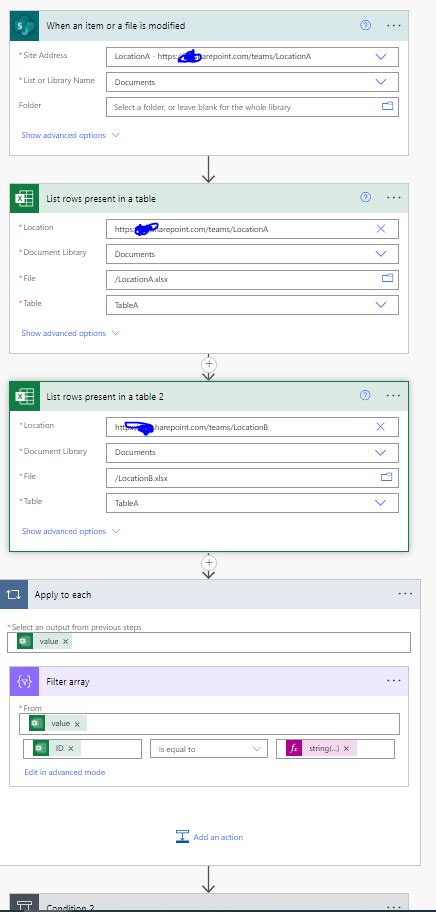Show advanced options for the SharePoint trigger
The height and width of the screenshot is (912, 436).
[x=70, y=135]
